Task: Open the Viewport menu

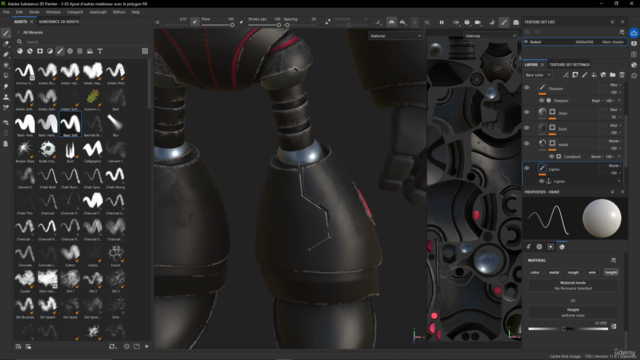Action: [x=75, y=12]
